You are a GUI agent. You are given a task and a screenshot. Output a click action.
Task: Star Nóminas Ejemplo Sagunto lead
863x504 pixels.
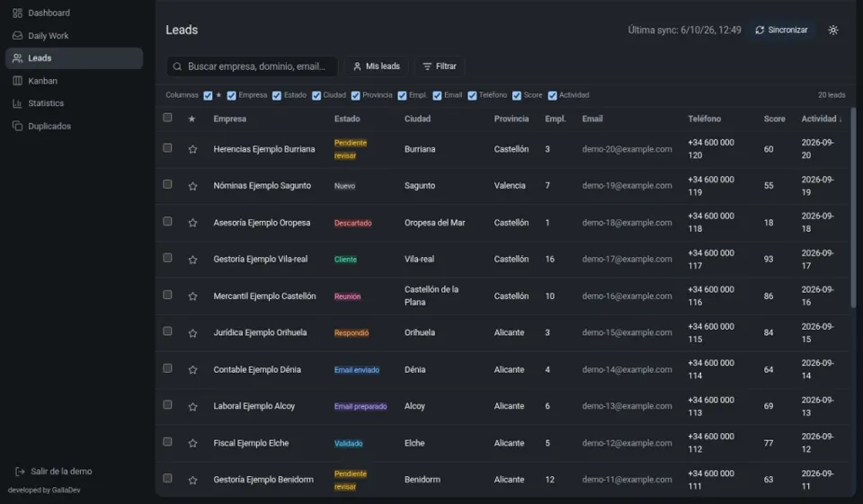tap(192, 186)
